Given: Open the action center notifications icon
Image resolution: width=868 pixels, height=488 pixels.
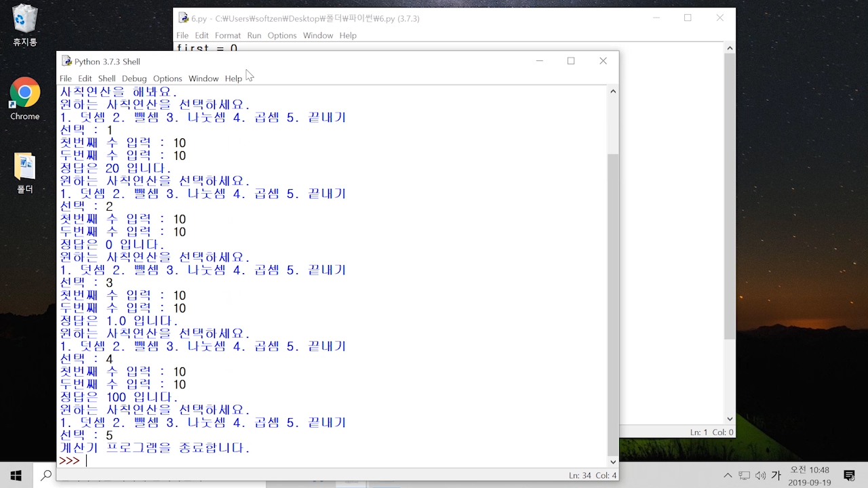Looking at the screenshot, I should coord(849,476).
